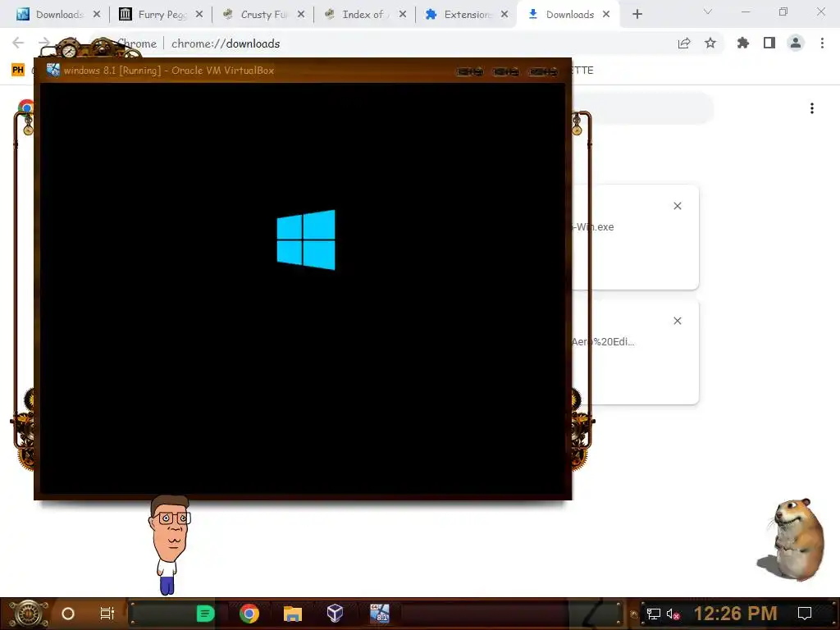Open the steampunk Start button
Viewport: 840px width, 630px height.
point(28,614)
